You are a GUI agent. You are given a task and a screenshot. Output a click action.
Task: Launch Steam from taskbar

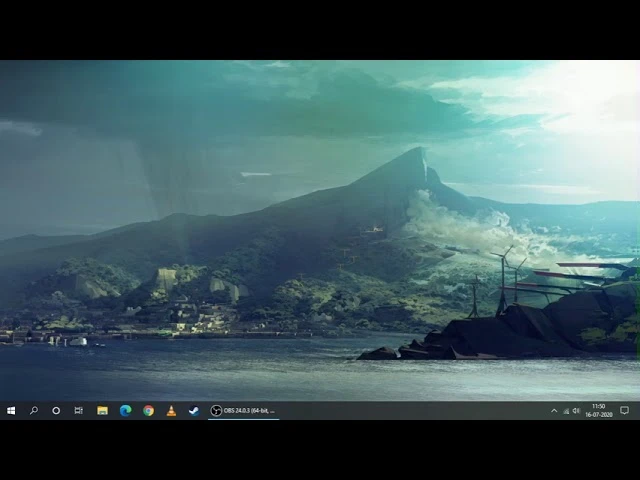194,411
